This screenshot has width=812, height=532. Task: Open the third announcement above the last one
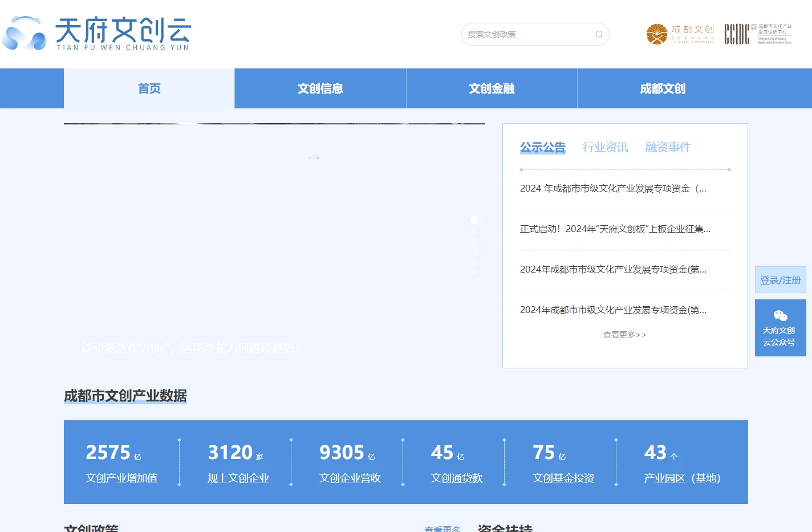614,270
